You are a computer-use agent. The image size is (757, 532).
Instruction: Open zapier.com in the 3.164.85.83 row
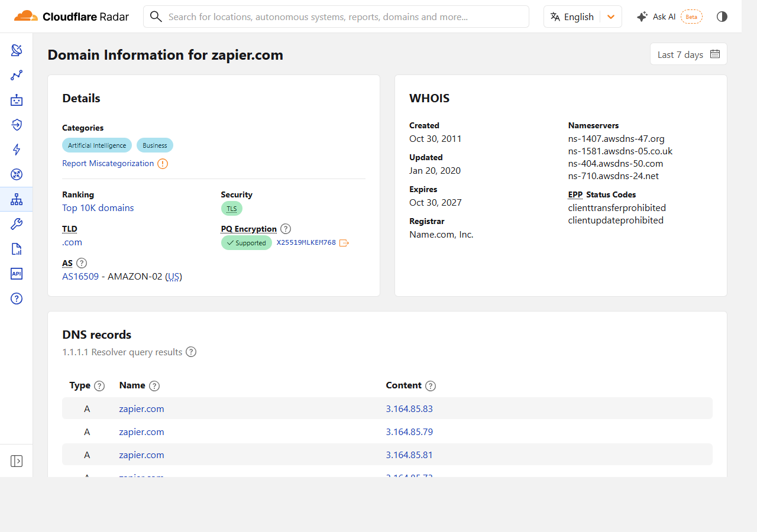point(142,409)
